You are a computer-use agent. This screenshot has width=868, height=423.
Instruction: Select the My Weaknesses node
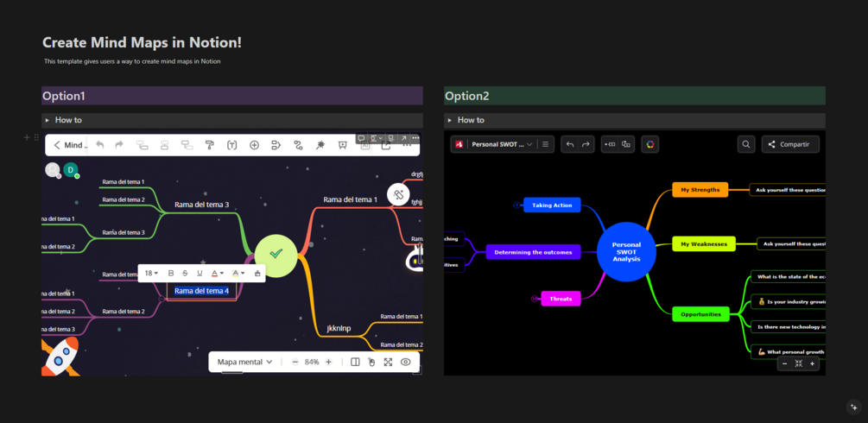[704, 243]
